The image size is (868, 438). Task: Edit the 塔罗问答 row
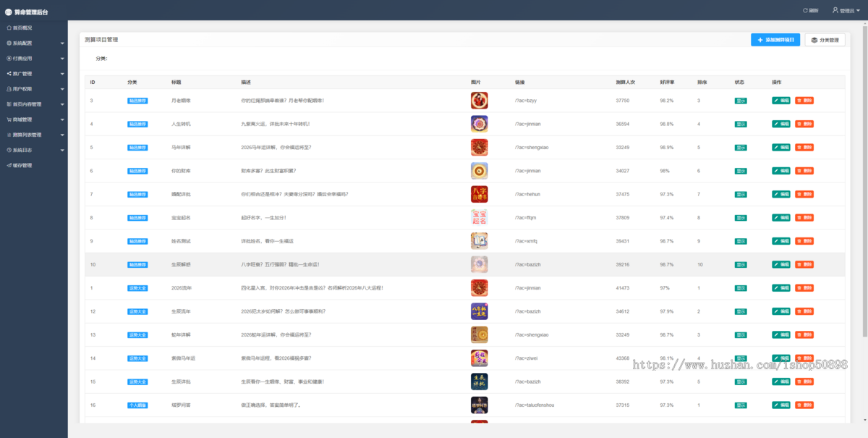[x=781, y=405]
